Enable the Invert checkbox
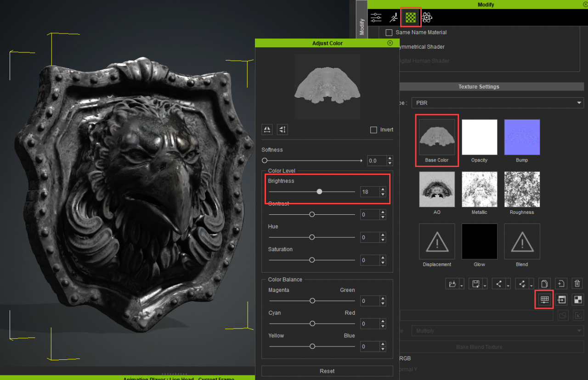The width and height of the screenshot is (588, 380). 373,130
